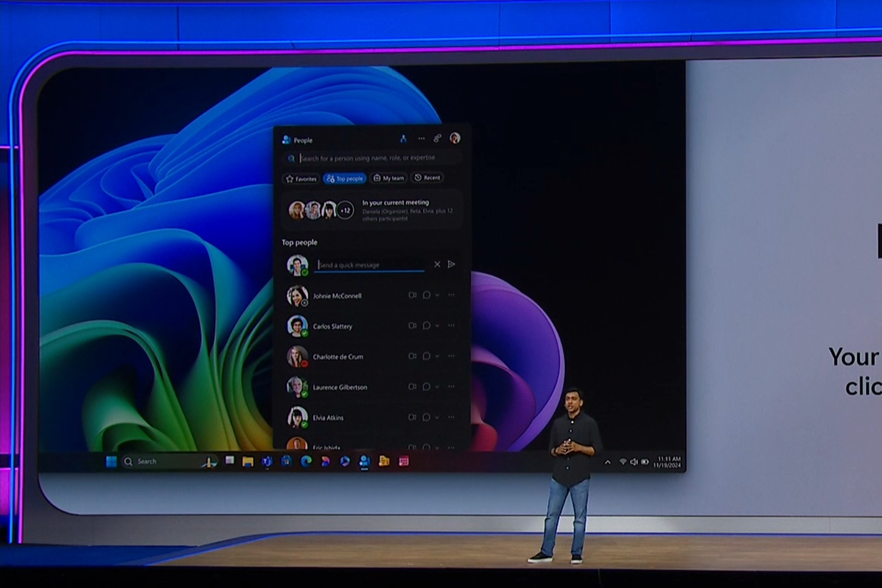Open Microsoft Store from the taskbar

point(286,462)
